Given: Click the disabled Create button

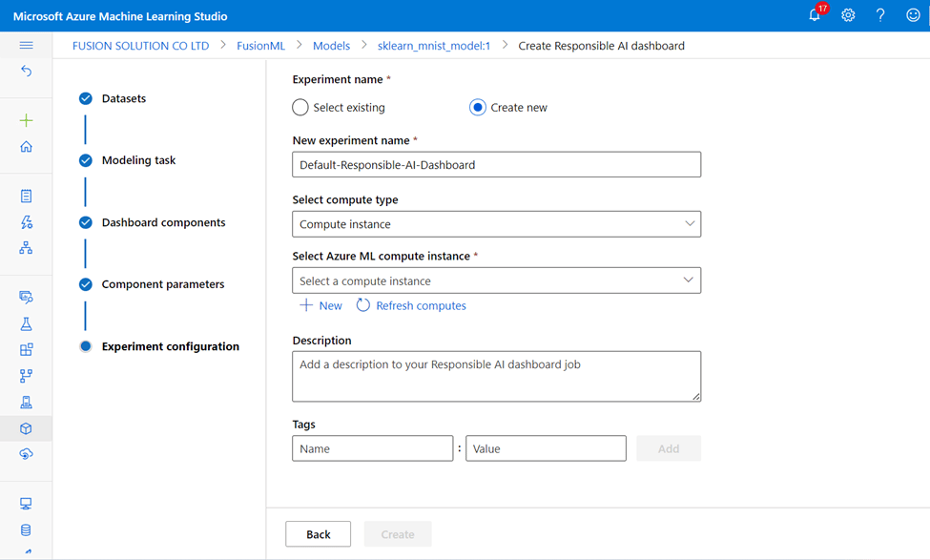Looking at the screenshot, I should tap(398, 534).
